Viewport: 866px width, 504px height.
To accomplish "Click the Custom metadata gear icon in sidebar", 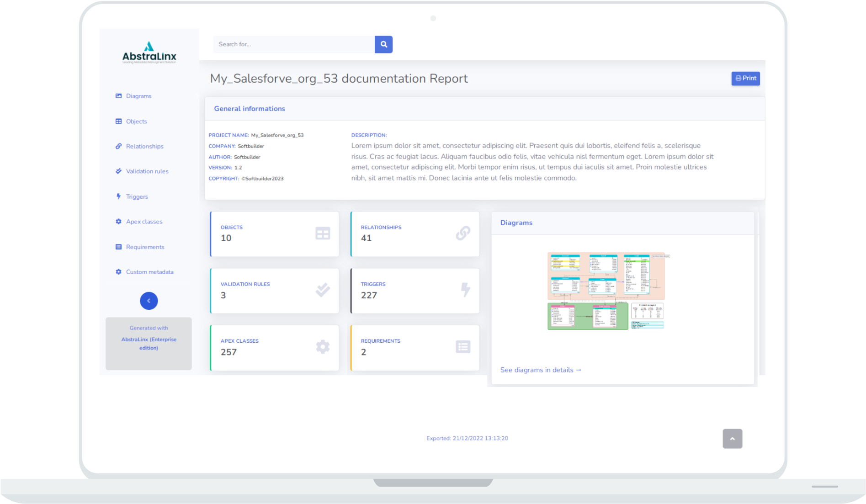I will 118,272.
